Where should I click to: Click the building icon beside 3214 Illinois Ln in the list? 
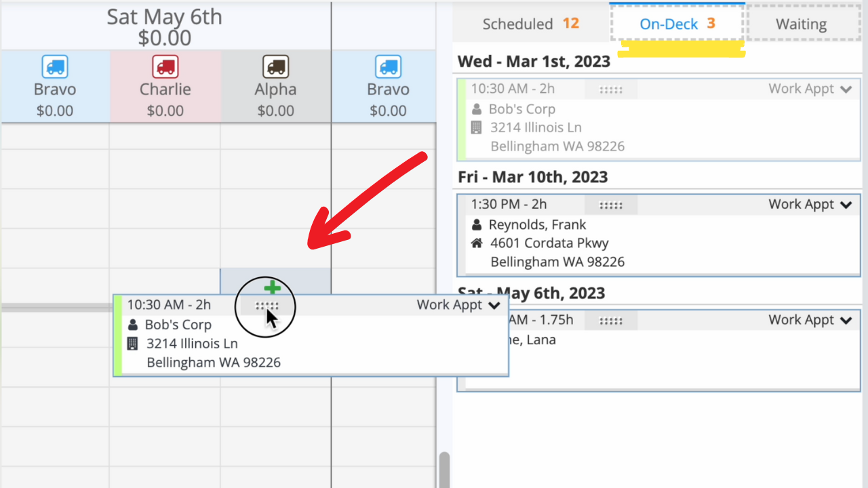pos(477,127)
